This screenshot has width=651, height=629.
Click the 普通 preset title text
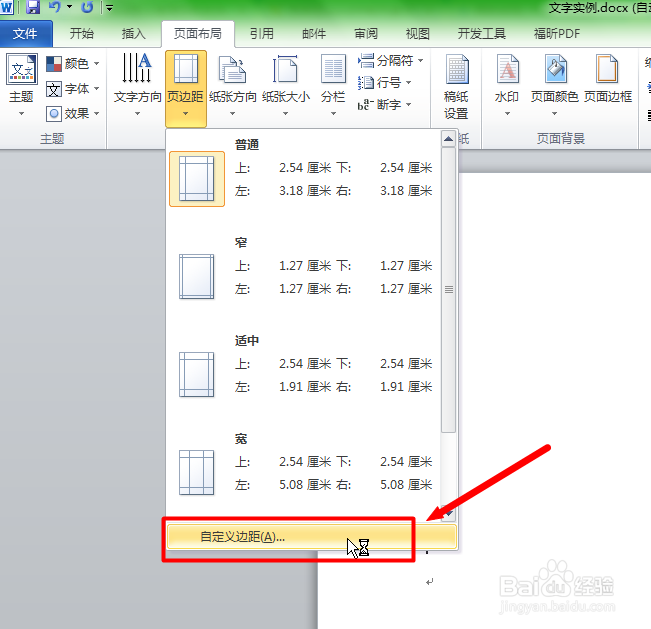point(247,144)
